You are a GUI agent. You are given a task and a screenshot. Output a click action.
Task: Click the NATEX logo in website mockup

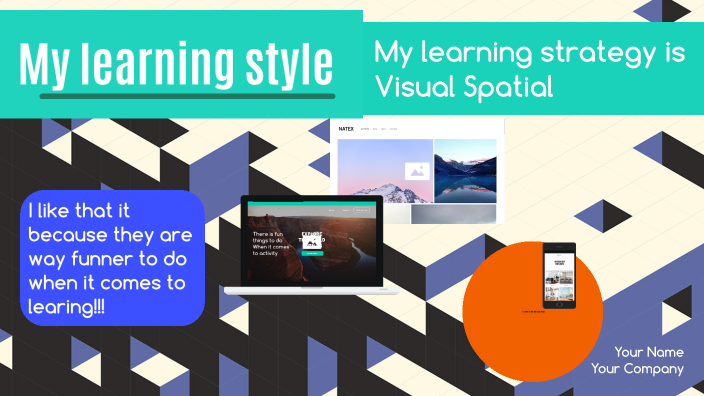346,129
